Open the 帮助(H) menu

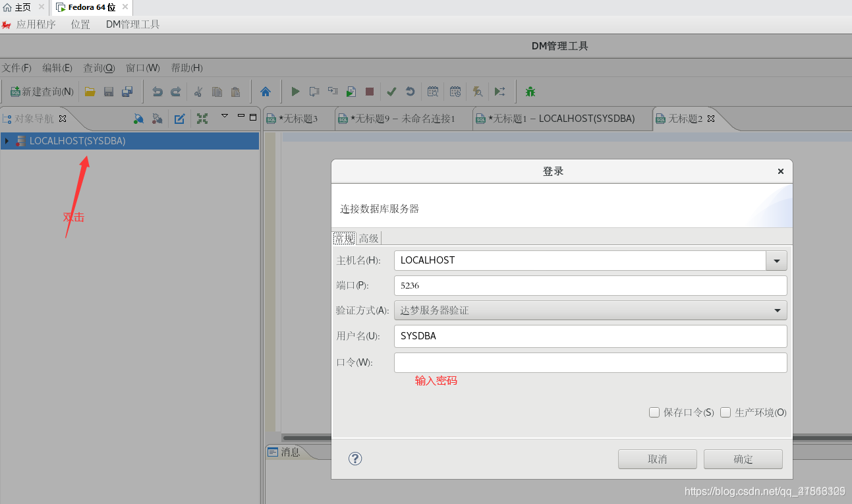tap(186, 68)
